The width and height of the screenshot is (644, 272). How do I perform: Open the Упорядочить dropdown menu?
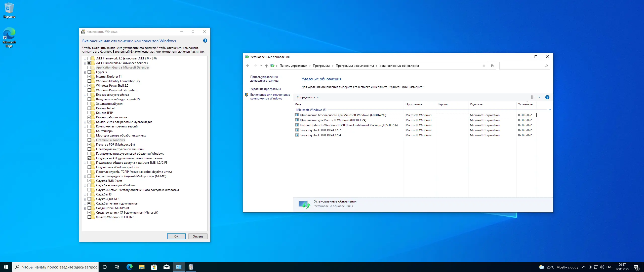pos(308,97)
